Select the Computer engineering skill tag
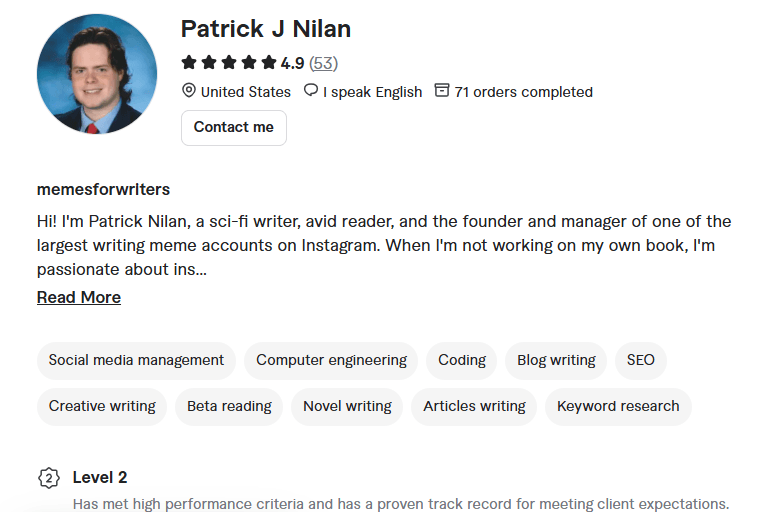 pos(331,360)
